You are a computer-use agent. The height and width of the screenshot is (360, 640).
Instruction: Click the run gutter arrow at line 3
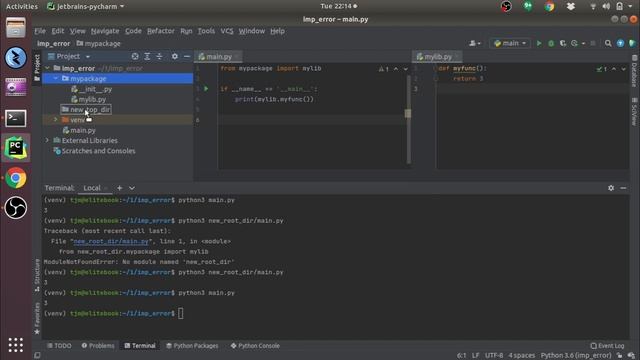click(206, 89)
